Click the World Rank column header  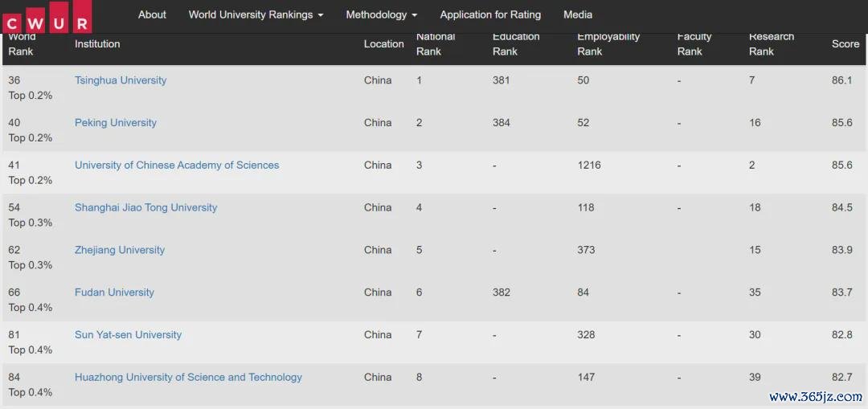click(x=22, y=44)
